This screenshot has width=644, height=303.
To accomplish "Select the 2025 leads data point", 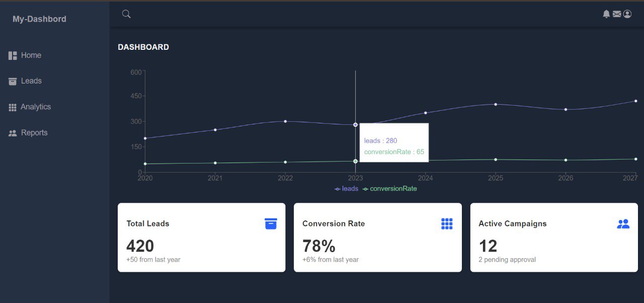I will (496, 104).
